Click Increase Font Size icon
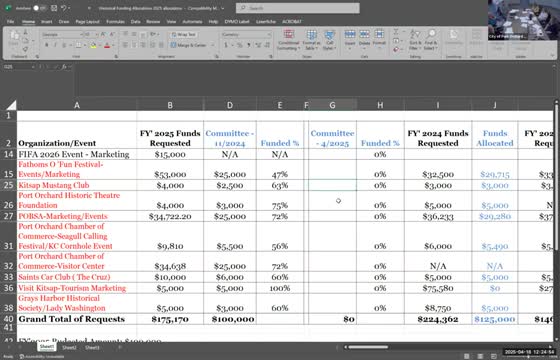This screenshot has height=360, width=560. [x=103, y=35]
